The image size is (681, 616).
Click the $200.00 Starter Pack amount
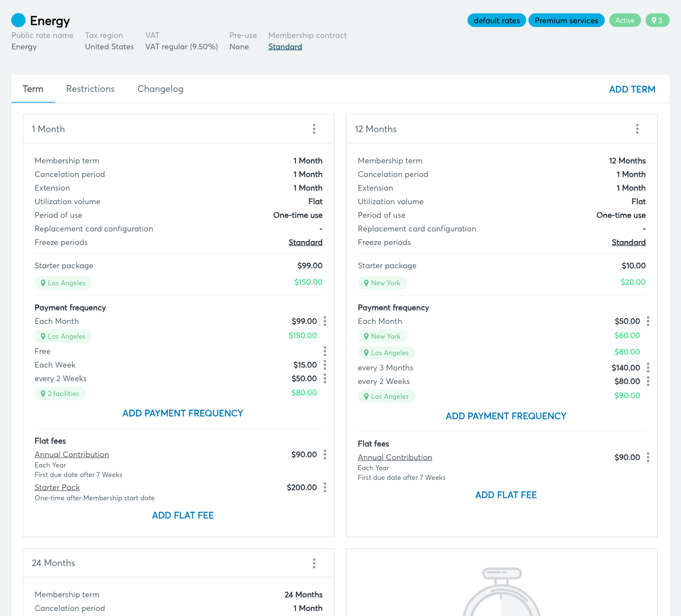point(302,487)
